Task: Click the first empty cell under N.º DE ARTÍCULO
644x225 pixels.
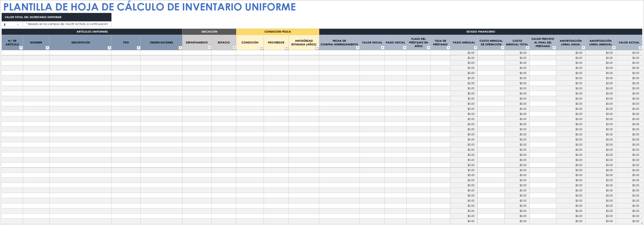Action: pyautogui.click(x=12, y=53)
